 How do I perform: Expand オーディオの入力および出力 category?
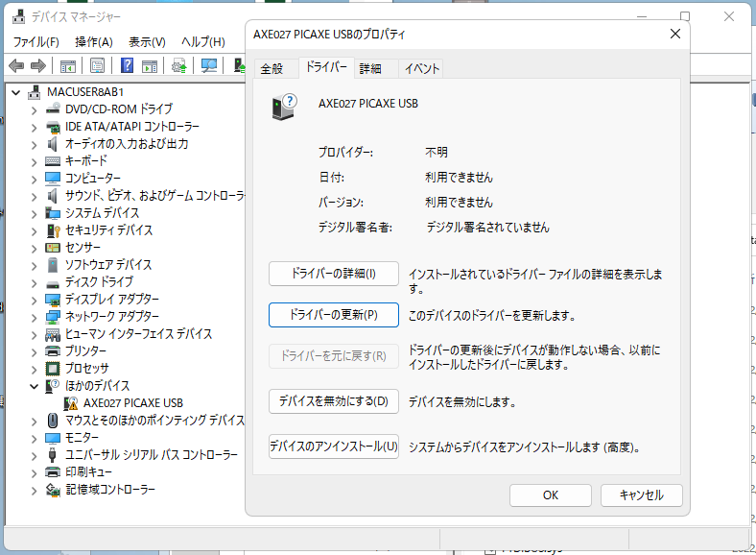point(34,145)
